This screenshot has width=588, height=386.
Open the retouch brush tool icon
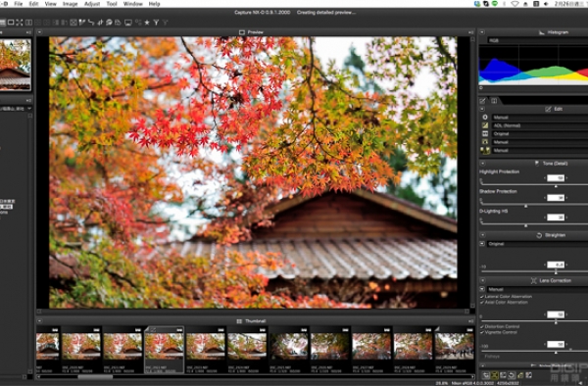(x=109, y=23)
